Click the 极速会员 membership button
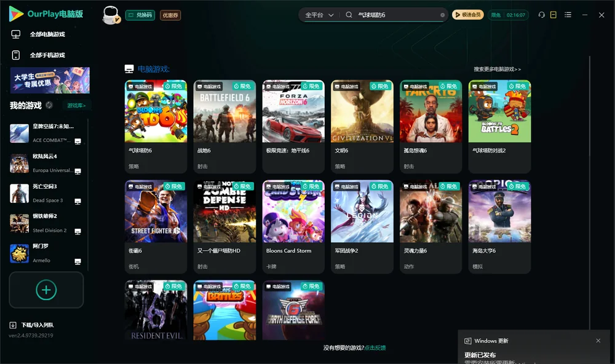This screenshot has height=364, width=615. [467, 15]
